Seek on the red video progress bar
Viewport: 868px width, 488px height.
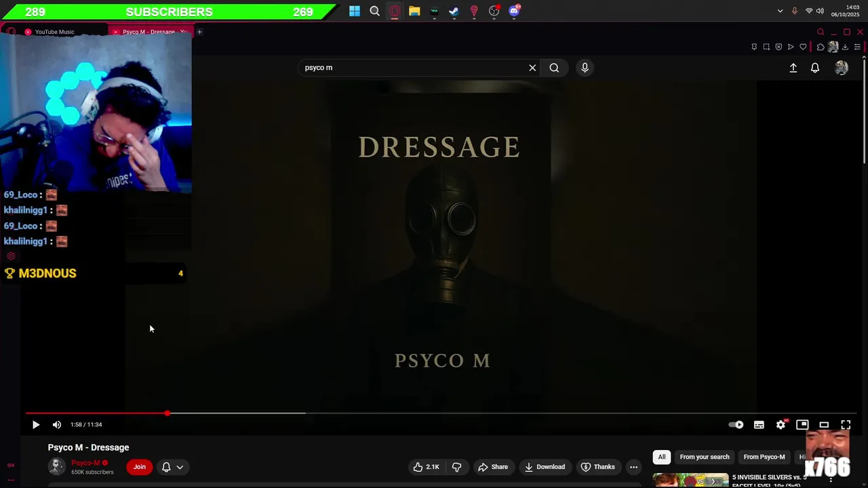(x=96, y=413)
